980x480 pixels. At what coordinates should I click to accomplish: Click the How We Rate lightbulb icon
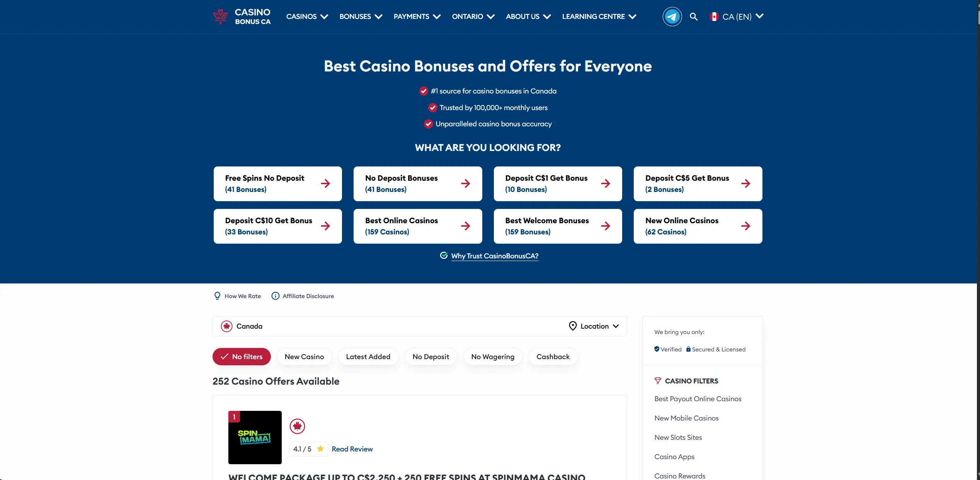coord(217,296)
